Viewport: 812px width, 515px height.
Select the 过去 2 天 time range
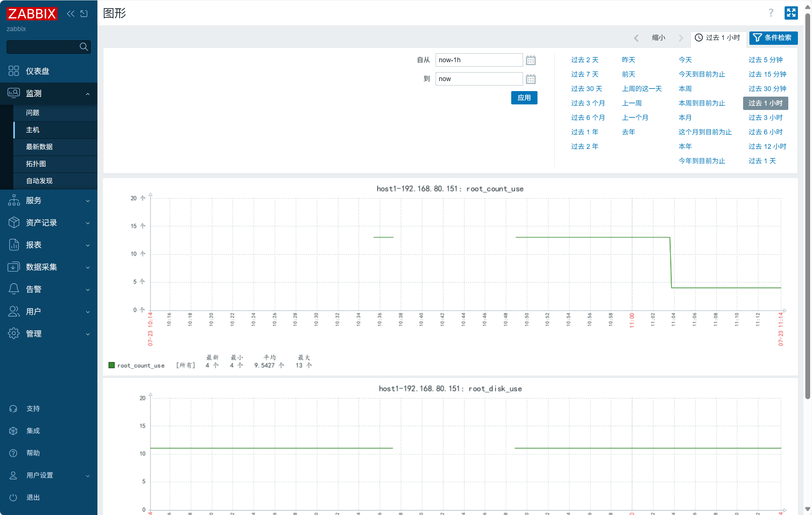(585, 60)
